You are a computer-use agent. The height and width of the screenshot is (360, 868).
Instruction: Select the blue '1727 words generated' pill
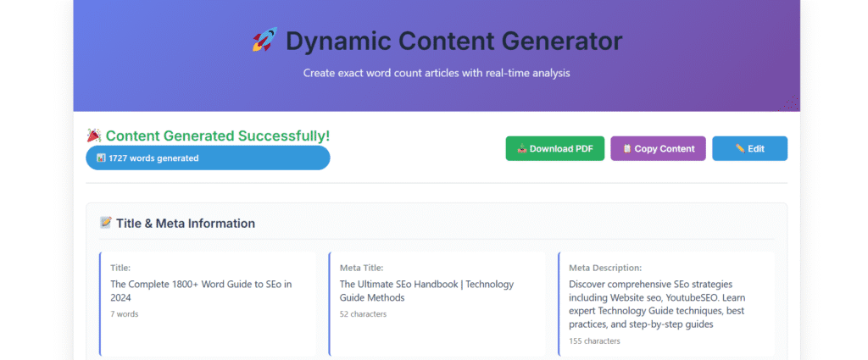pyautogui.click(x=208, y=158)
